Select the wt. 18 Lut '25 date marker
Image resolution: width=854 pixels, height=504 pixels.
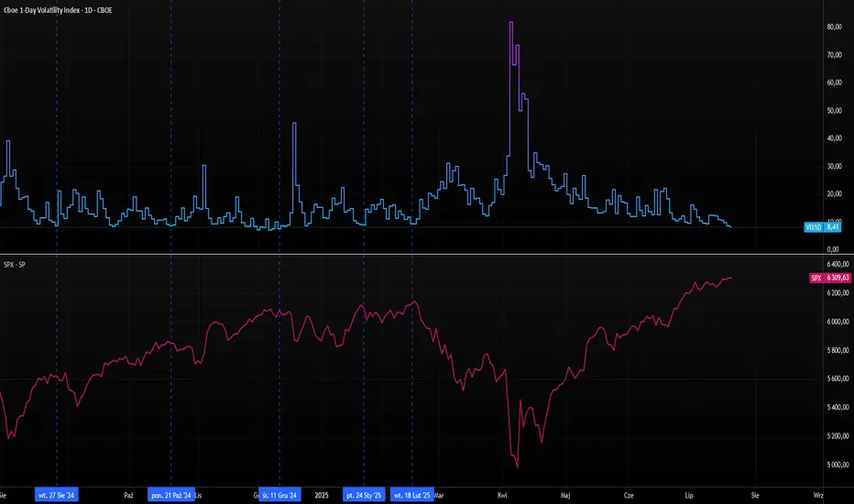tap(412, 495)
